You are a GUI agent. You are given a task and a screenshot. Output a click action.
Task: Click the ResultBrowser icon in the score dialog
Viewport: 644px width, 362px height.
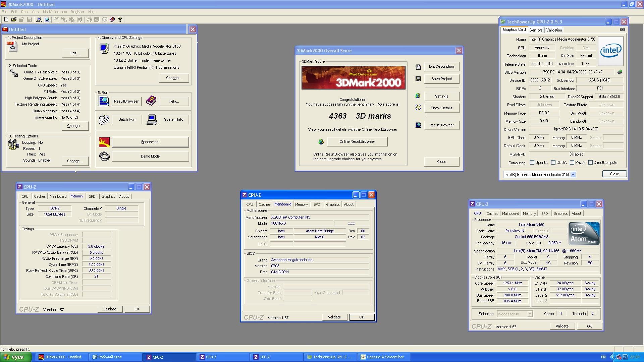pyautogui.click(x=418, y=125)
